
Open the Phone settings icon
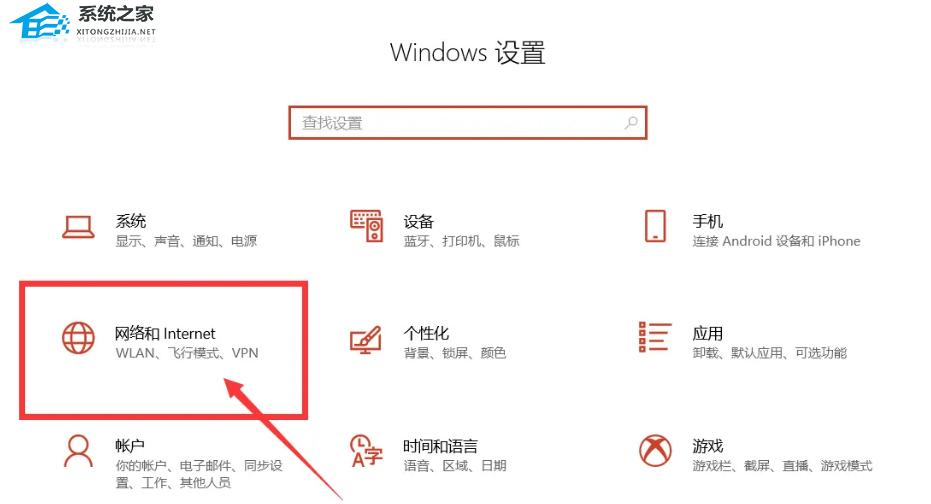pyautogui.click(x=655, y=226)
